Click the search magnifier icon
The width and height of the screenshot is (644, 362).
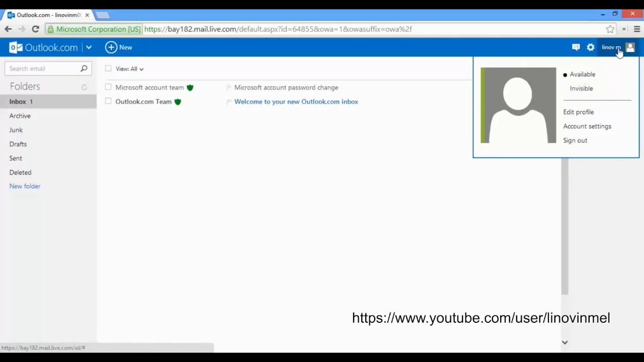point(84,68)
